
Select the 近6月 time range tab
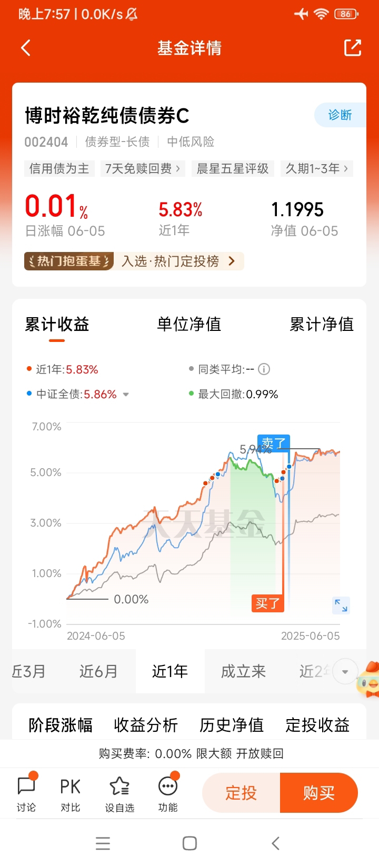click(98, 671)
